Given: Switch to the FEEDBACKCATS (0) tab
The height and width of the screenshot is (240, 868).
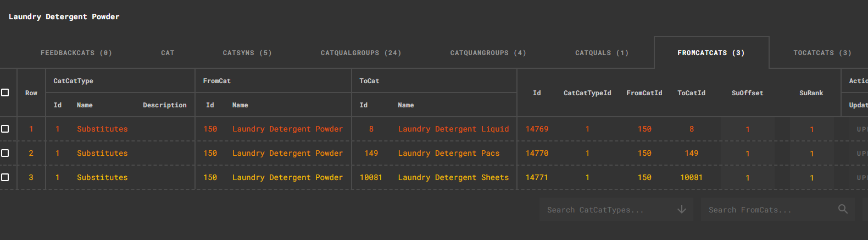Looking at the screenshot, I should pyautogui.click(x=76, y=53).
